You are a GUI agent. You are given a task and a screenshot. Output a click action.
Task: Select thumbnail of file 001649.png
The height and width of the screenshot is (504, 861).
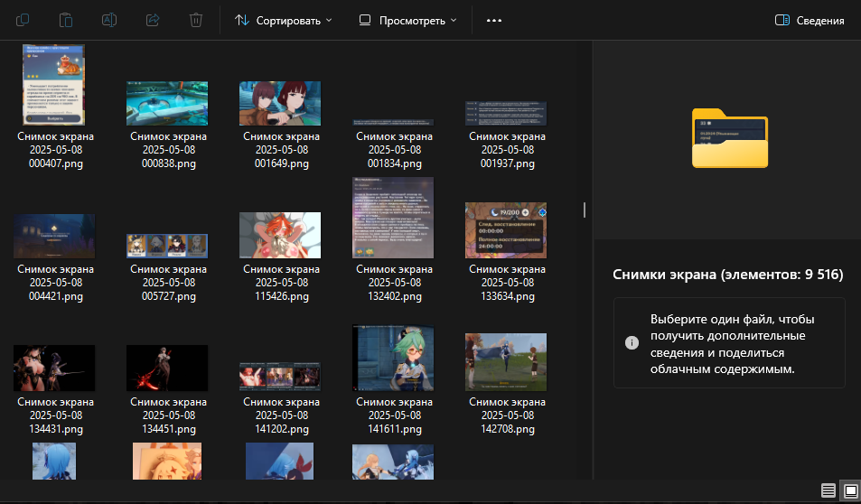tap(280, 104)
